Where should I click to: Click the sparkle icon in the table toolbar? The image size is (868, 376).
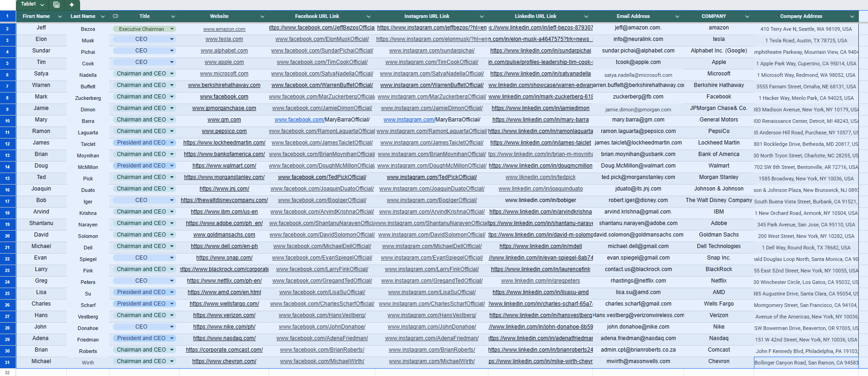72,5
